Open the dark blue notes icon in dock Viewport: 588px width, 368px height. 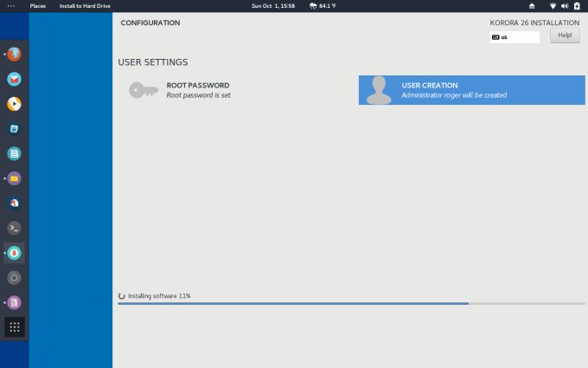pos(14,129)
